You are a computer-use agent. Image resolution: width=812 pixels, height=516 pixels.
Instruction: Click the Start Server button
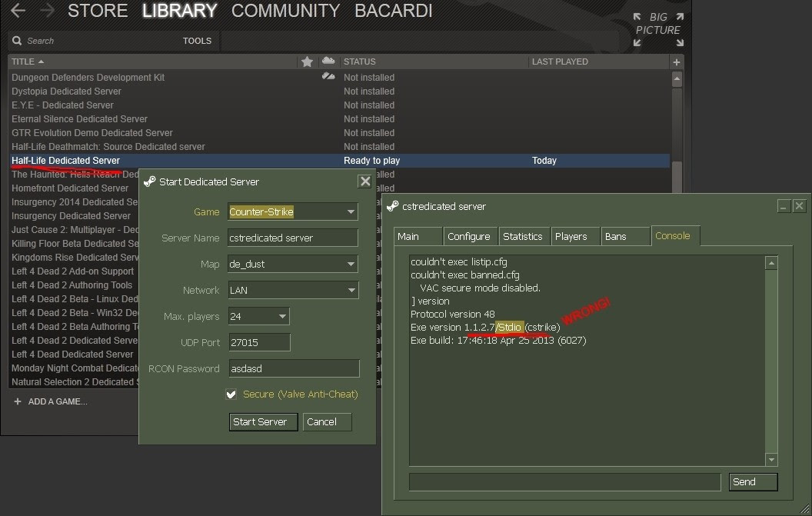(x=263, y=421)
